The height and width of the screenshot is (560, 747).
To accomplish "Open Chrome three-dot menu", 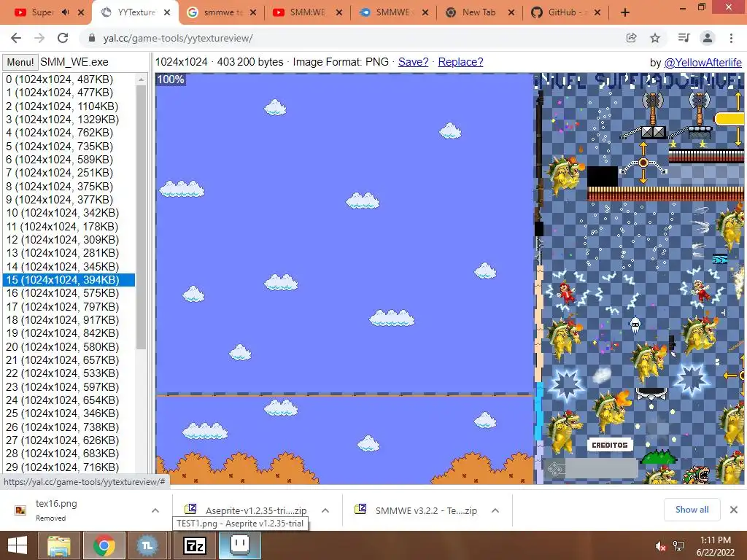I will click(x=731, y=38).
